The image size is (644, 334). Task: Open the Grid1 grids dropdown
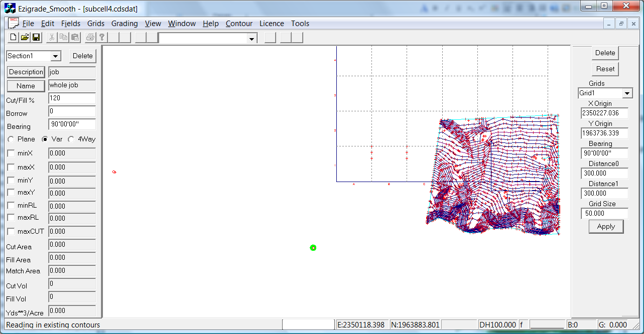pos(627,93)
